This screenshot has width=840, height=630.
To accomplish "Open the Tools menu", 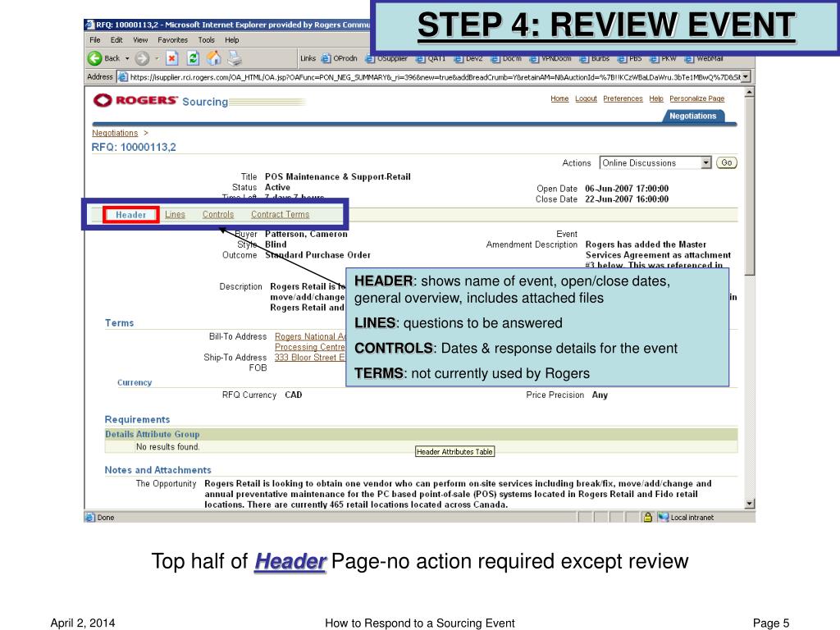I will click(x=206, y=39).
